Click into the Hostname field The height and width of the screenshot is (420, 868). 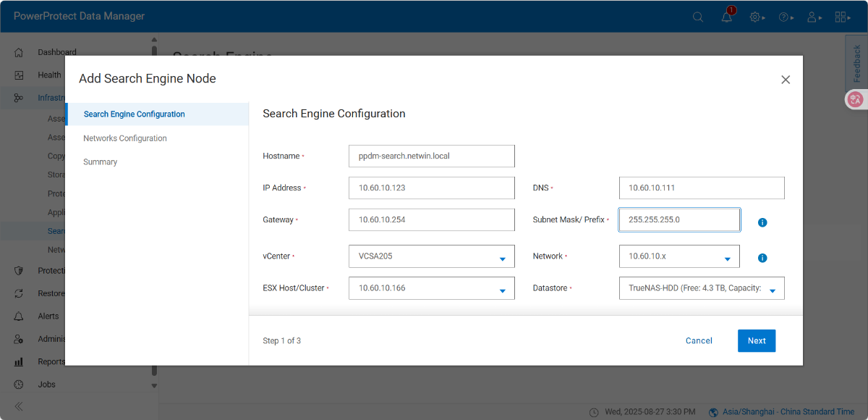click(432, 156)
